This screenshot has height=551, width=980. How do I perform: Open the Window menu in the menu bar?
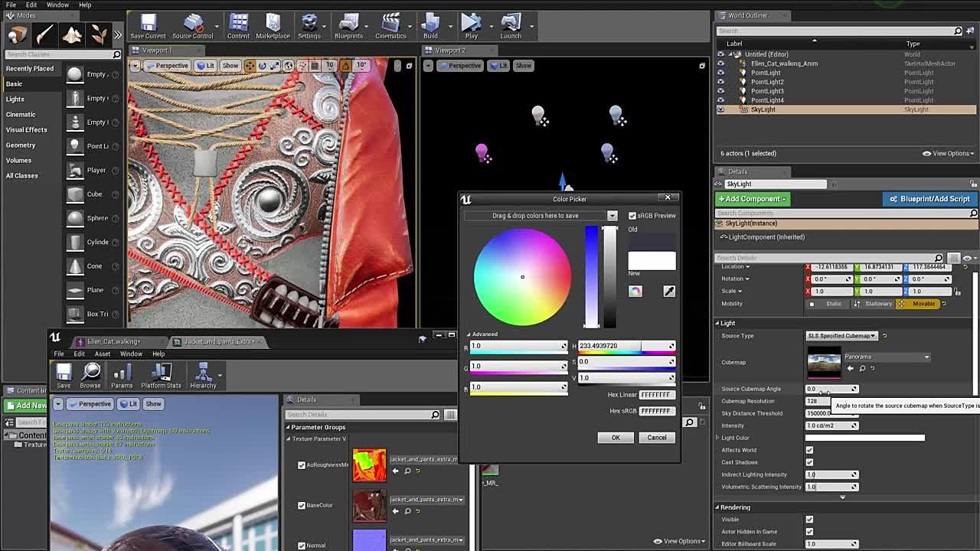coord(57,5)
